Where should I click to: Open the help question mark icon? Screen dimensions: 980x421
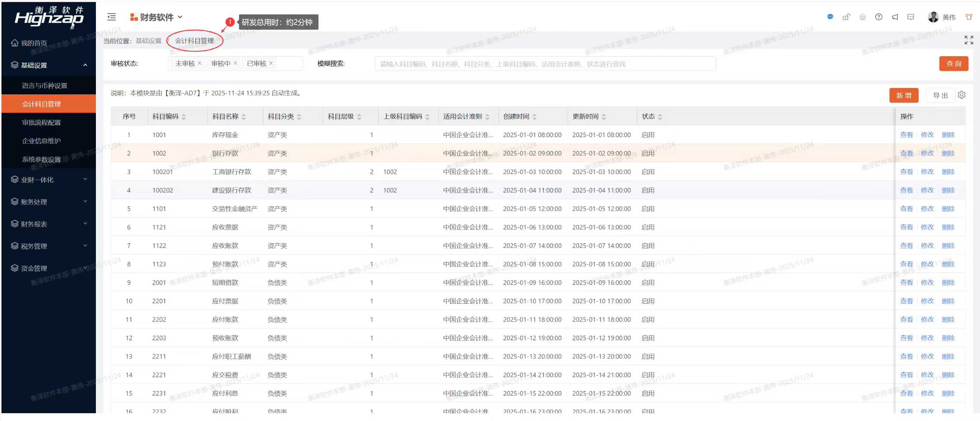(x=878, y=17)
